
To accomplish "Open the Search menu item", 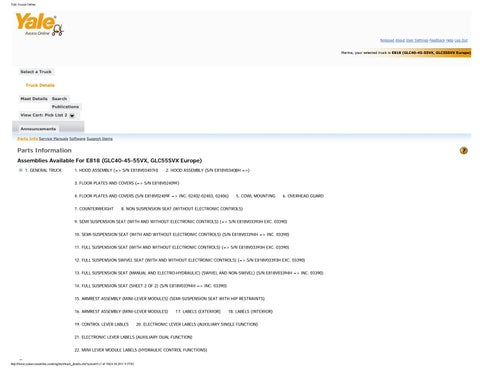I will click(x=59, y=99).
